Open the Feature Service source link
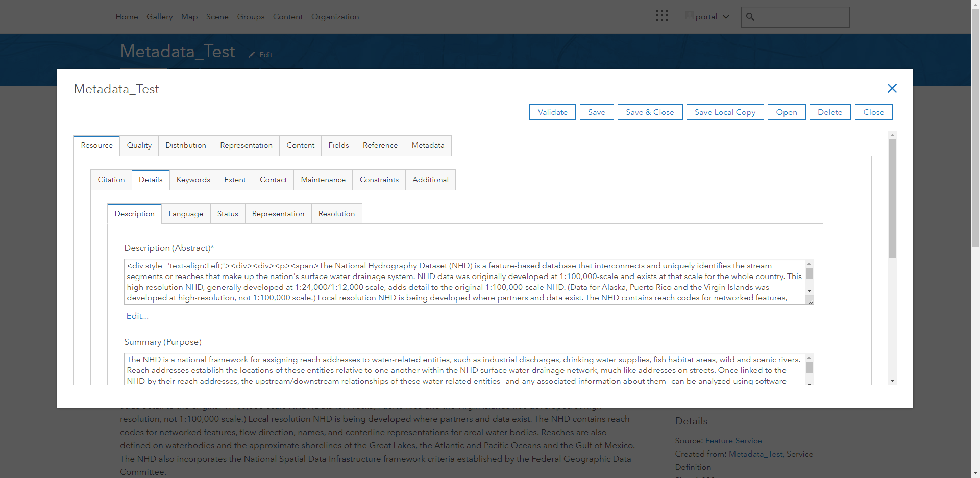 [x=733, y=441]
